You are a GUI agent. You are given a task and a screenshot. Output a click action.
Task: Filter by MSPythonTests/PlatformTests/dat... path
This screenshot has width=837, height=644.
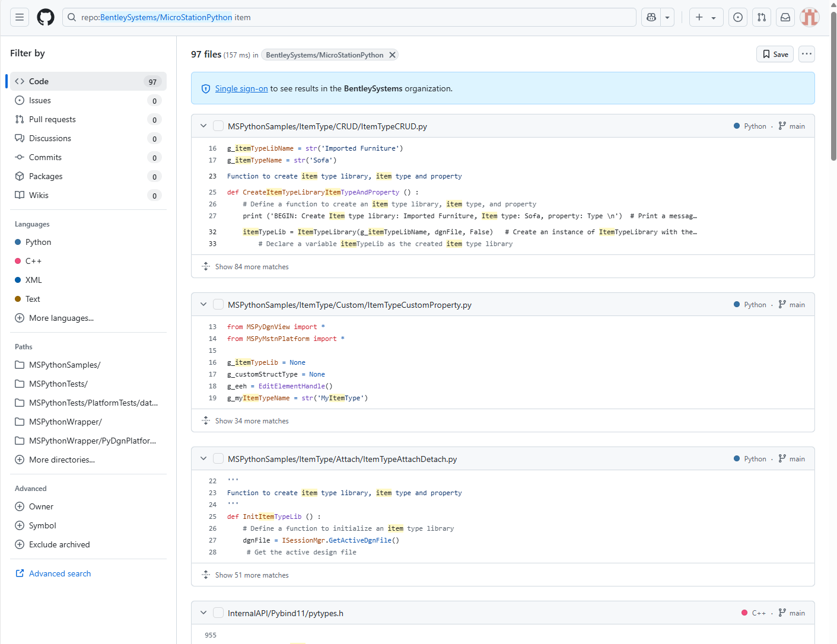click(88, 403)
